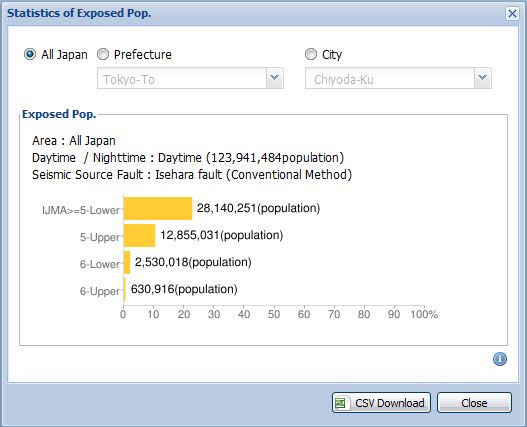
Task: Click the CSV Download button
Action: [381, 402]
